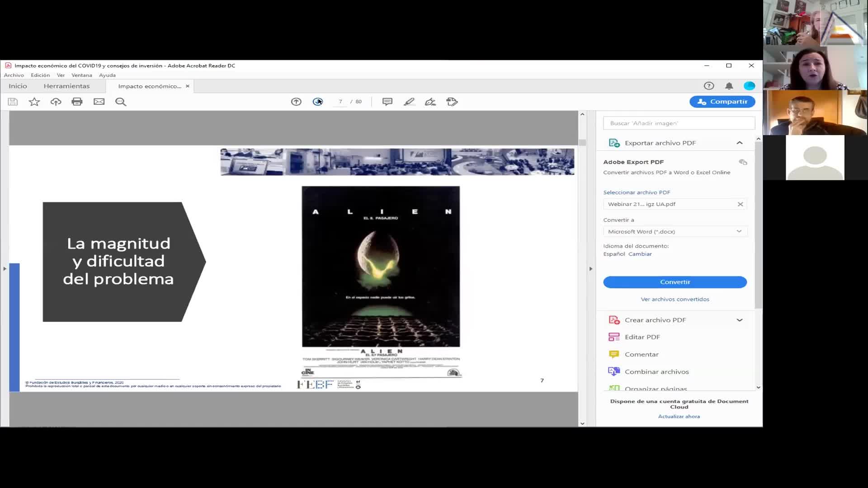Viewport: 868px width, 488px height.
Task: Close the Impacto económico tab
Action: (188, 86)
